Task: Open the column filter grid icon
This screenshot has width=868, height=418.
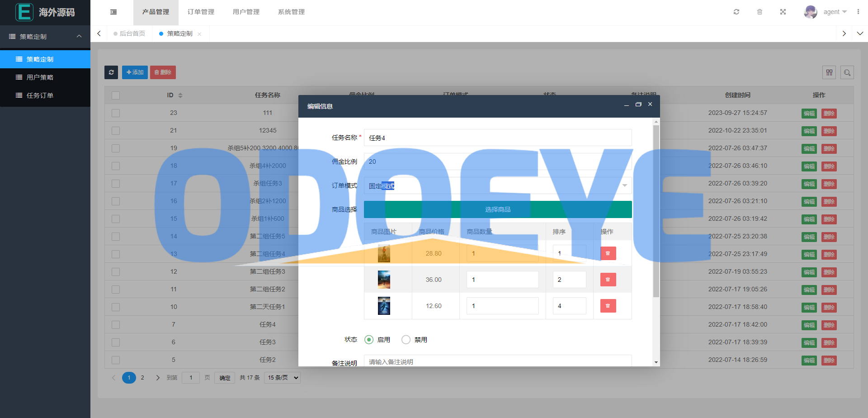Action: pos(829,72)
